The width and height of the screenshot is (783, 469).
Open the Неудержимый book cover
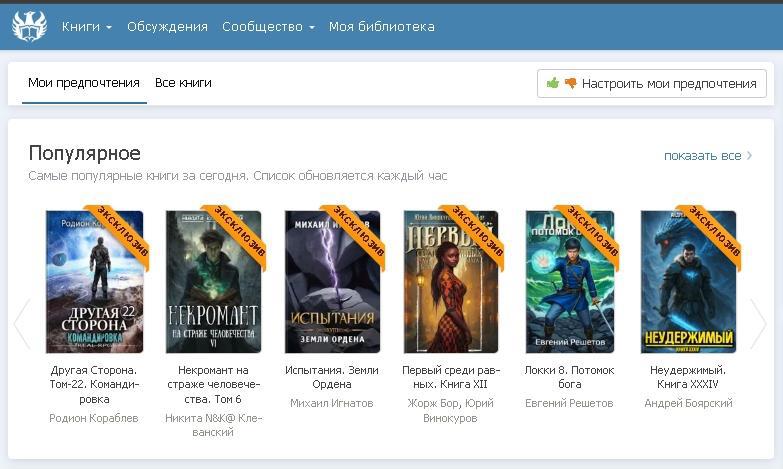[x=688, y=282]
